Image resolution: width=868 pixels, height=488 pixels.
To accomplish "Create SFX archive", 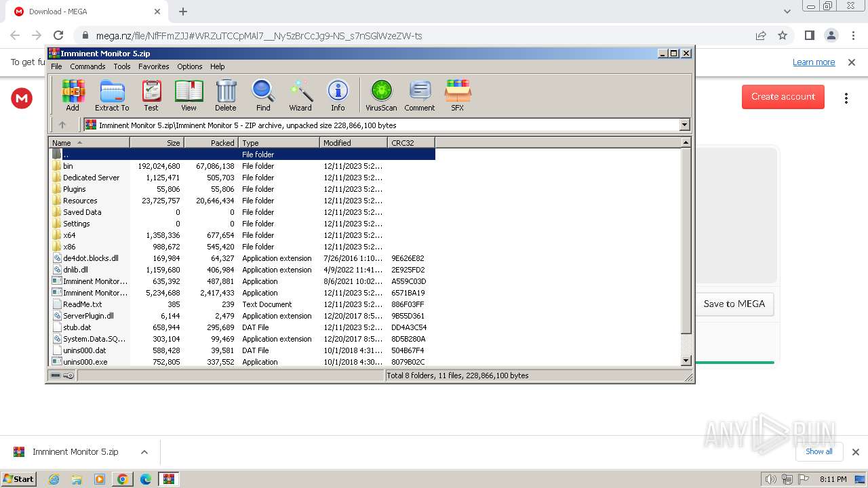I will pyautogui.click(x=458, y=95).
